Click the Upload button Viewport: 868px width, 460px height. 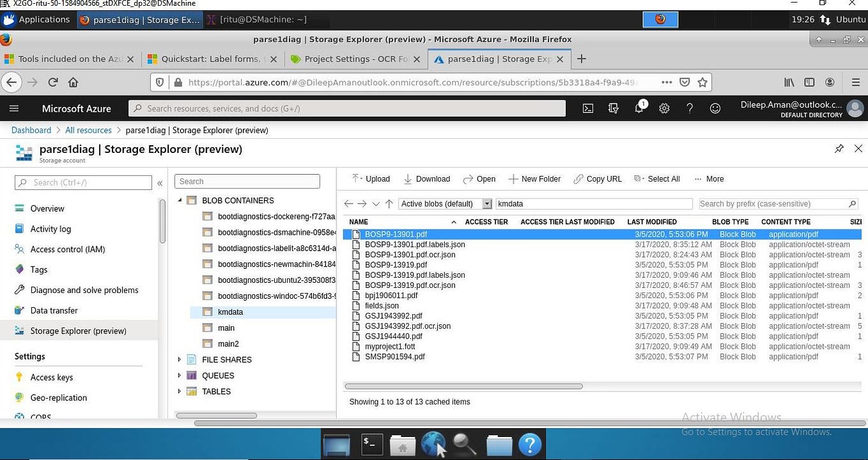coord(371,178)
